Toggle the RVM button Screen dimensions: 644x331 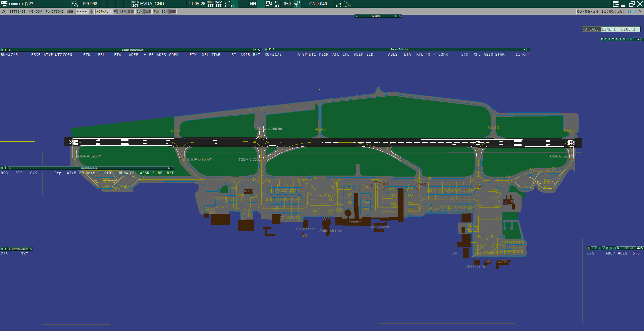point(156,11)
